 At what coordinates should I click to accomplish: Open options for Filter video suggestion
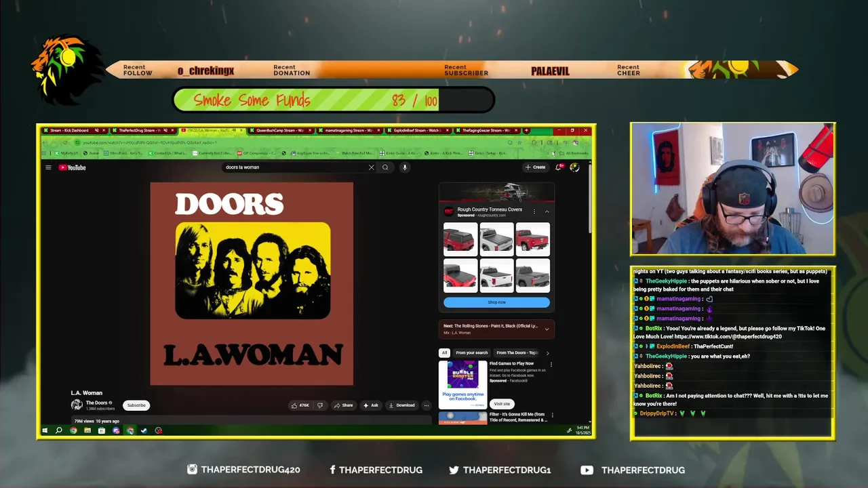(551, 415)
